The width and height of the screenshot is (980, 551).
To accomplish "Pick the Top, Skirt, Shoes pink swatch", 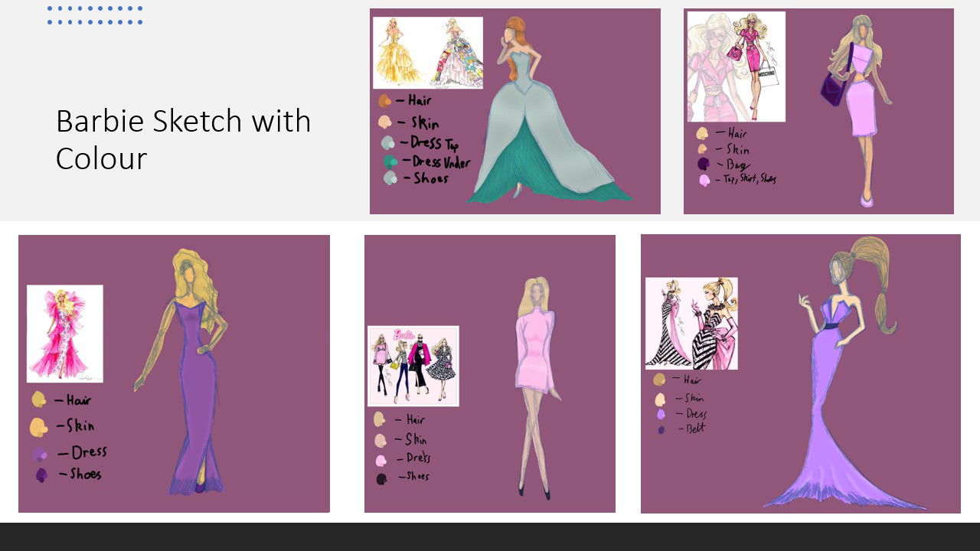I will pyautogui.click(x=704, y=180).
